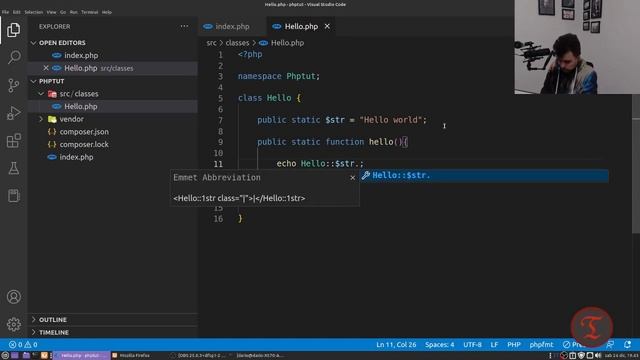640x360 pixels.
Task: Open the Terminal menu
Action: tap(89, 12)
